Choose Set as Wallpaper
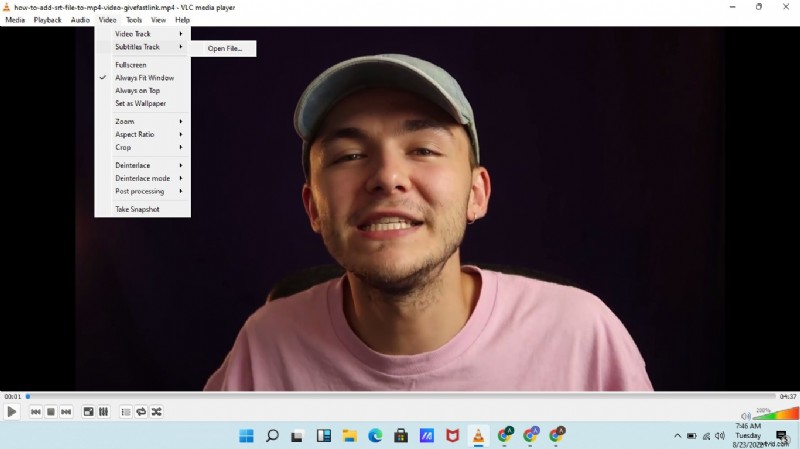 pyautogui.click(x=140, y=103)
